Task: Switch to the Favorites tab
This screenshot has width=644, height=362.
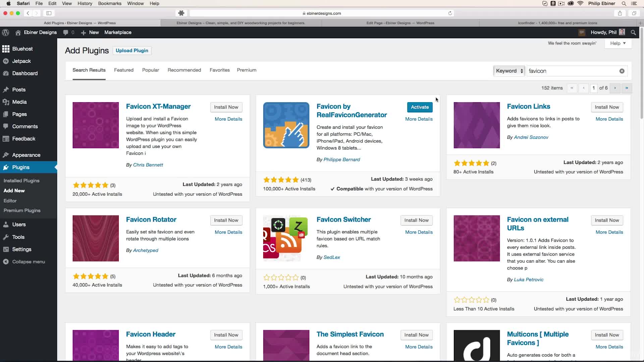Action: pyautogui.click(x=220, y=70)
